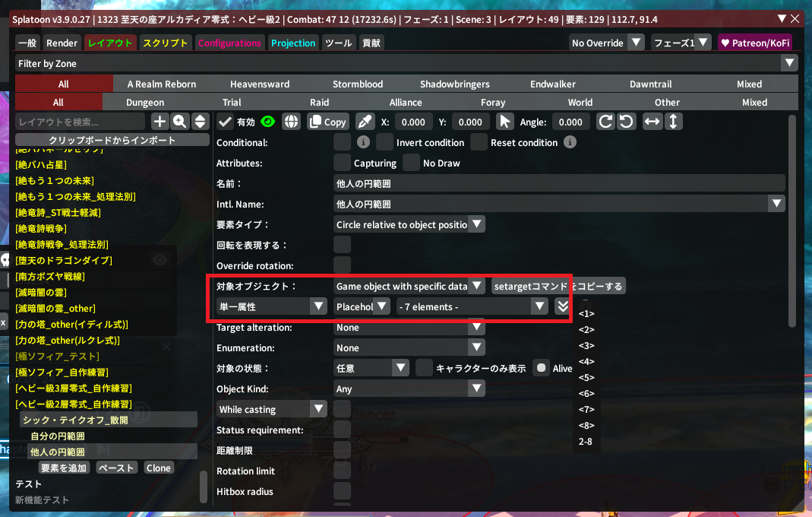812x517 pixels.
Task: Click the rotate clockwise icon
Action: [x=605, y=122]
